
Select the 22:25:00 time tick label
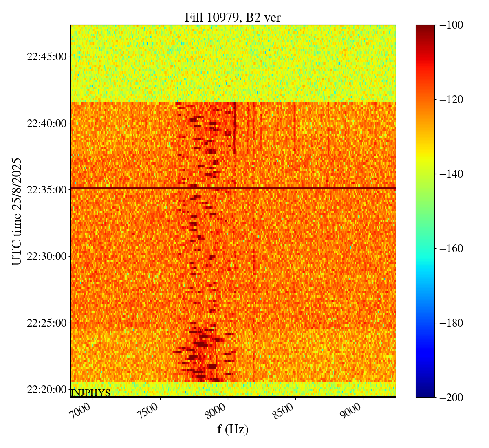pos(46,323)
